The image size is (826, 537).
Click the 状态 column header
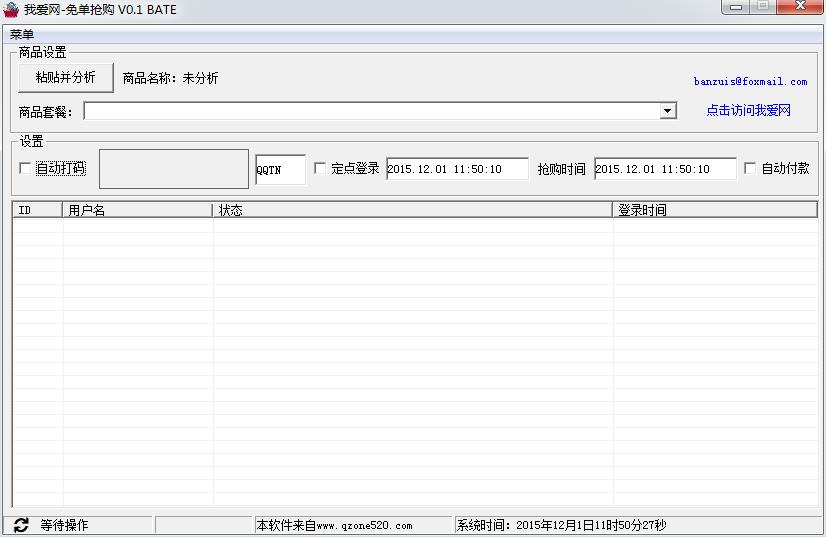click(412, 210)
